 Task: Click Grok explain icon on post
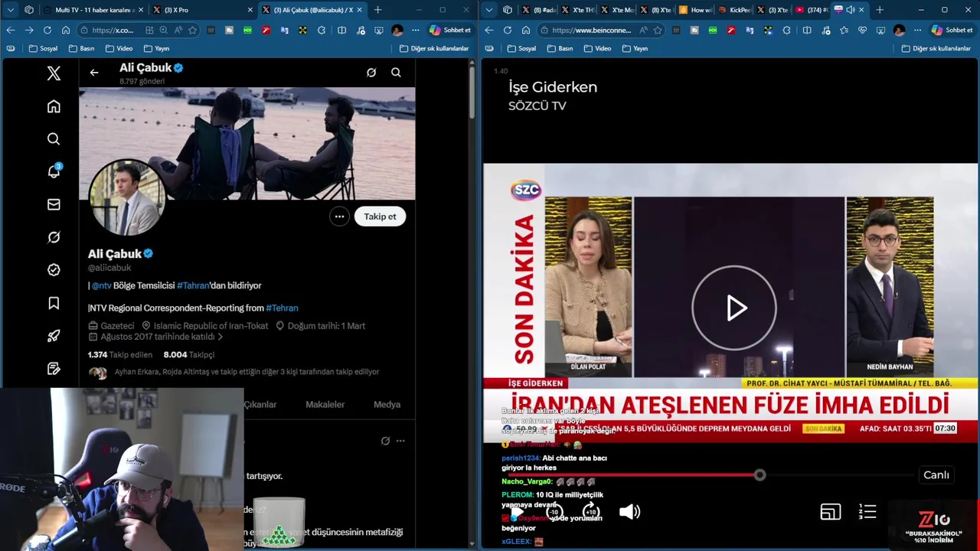385,441
